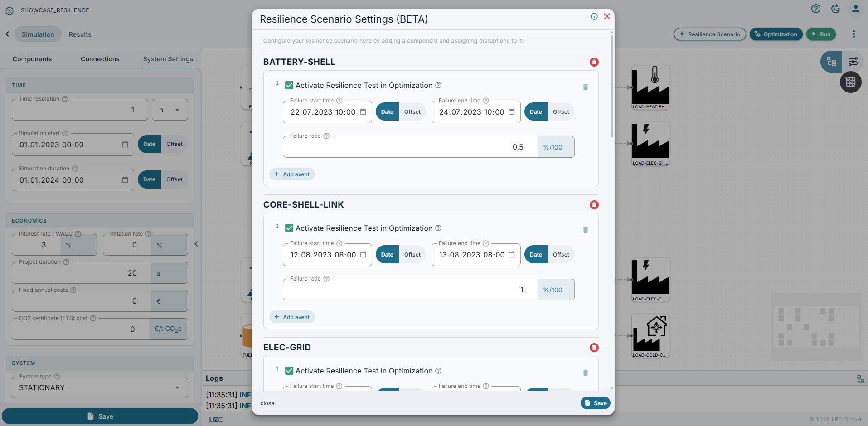Click the BATTERY-SHELL Failure ratio input field
The width and height of the screenshot is (868, 426).
point(410,147)
